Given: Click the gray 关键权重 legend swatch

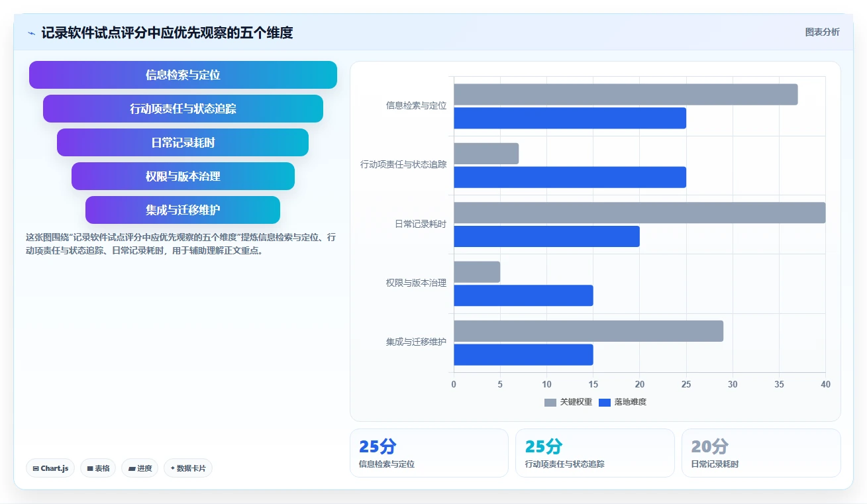Looking at the screenshot, I should [x=550, y=402].
